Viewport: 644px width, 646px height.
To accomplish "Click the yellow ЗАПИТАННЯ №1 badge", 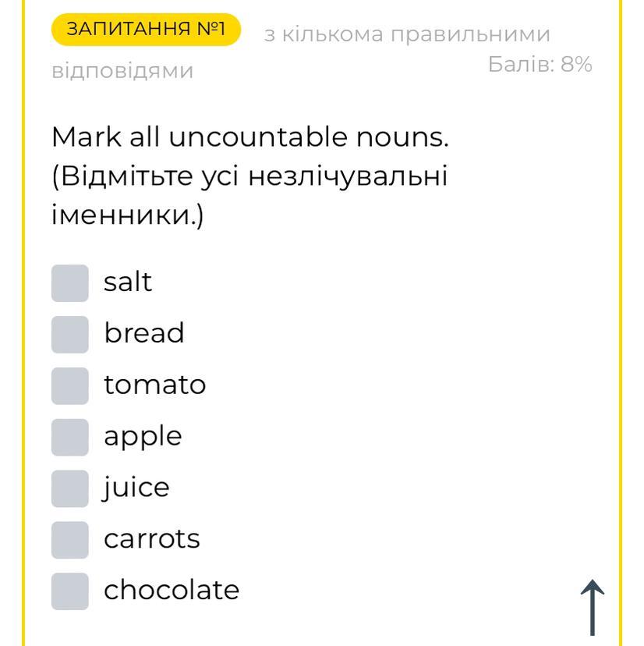I will (146, 30).
